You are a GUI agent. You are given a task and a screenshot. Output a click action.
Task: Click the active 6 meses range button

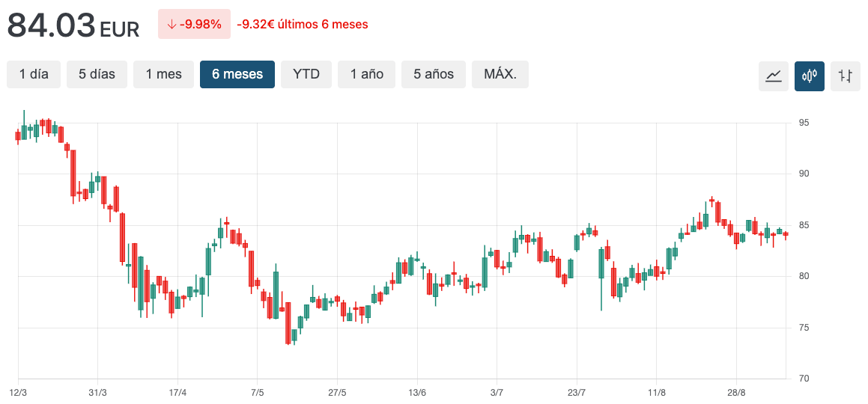[x=237, y=74]
